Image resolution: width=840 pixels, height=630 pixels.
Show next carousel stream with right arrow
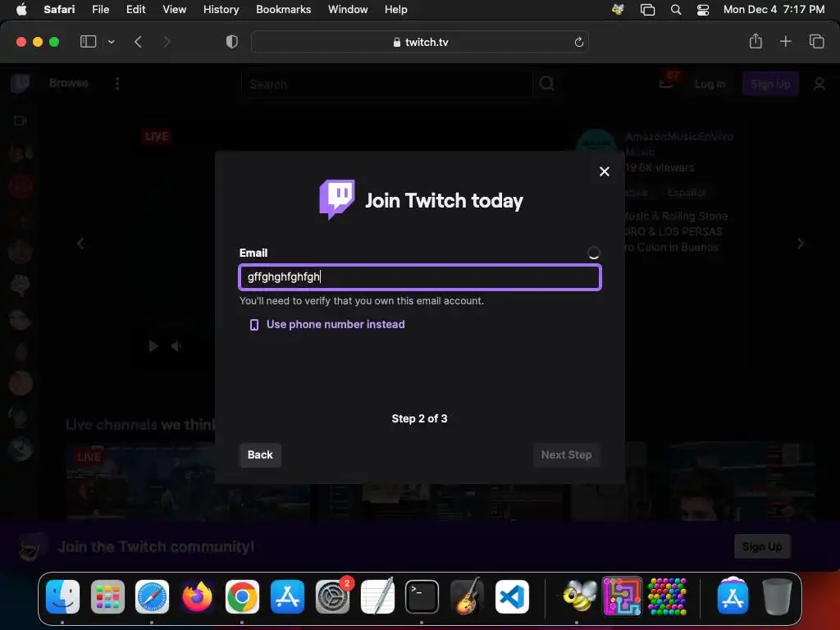pyautogui.click(x=801, y=244)
